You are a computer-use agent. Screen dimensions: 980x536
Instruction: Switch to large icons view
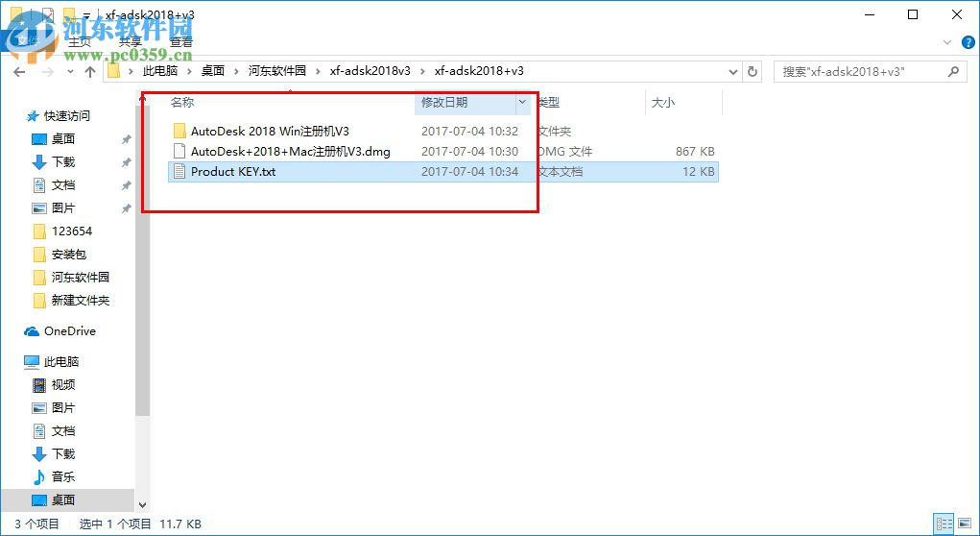click(965, 524)
